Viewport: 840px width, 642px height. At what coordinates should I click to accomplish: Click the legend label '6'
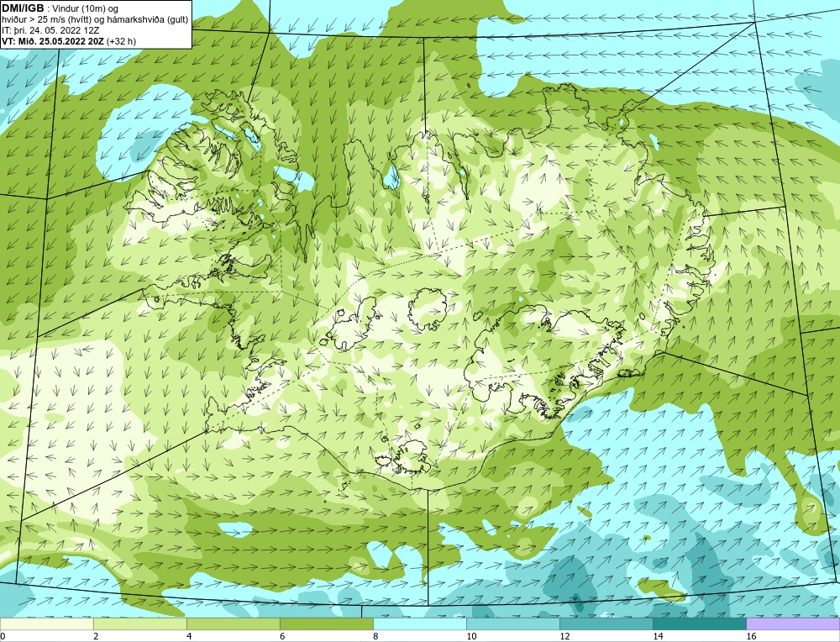click(x=282, y=637)
